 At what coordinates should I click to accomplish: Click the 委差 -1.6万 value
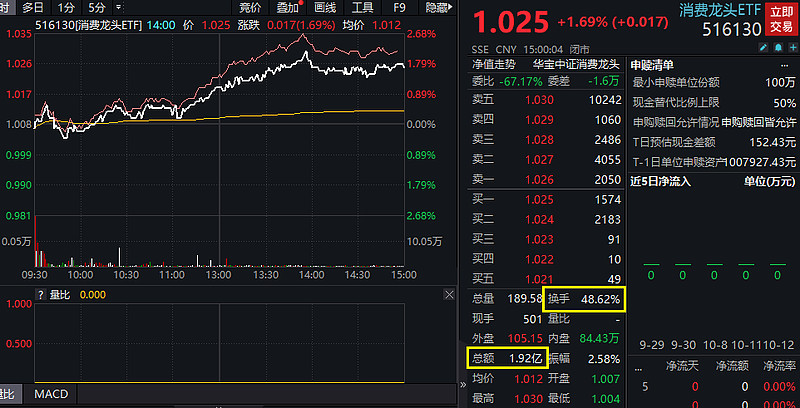604,81
